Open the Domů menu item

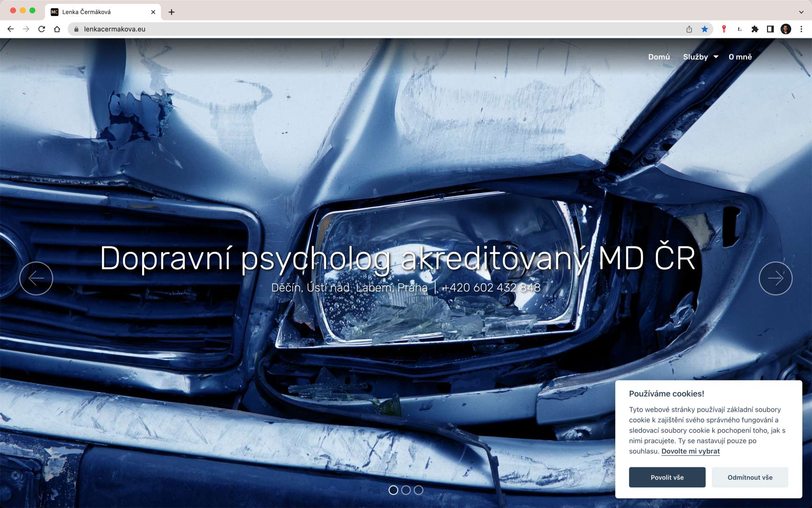click(659, 57)
